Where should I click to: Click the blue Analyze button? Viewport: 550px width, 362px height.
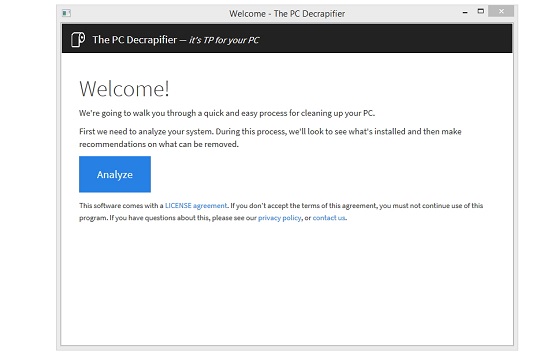pyautogui.click(x=115, y=174)
